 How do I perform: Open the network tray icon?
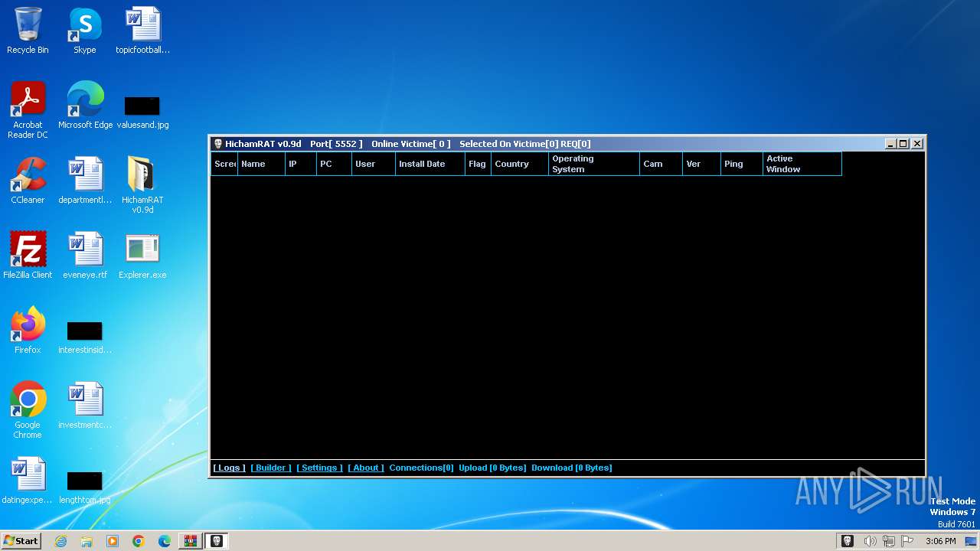coord(888,541)
